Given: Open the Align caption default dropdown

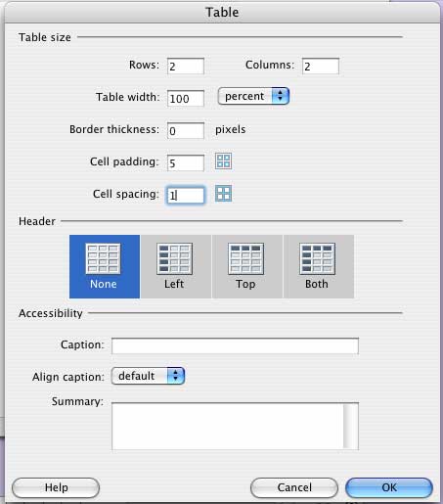Looking at the screenshot, I should pyautogui.click(x=148, y=376).
